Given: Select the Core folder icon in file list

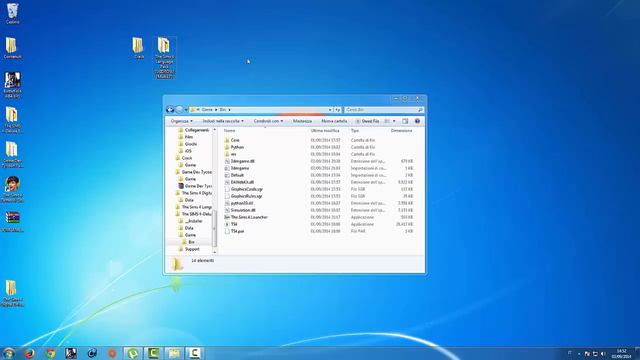Looking at the screenshot, I should (x=227, y=140).
